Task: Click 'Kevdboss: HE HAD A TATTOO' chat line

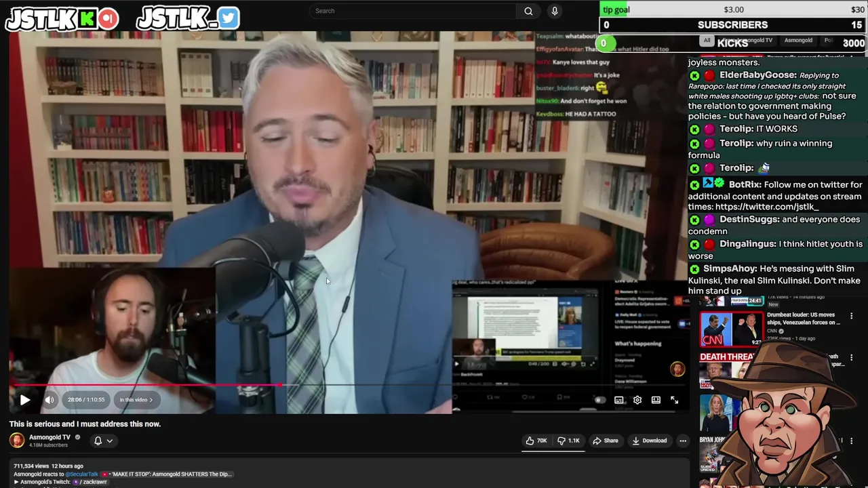Action: 576,114
